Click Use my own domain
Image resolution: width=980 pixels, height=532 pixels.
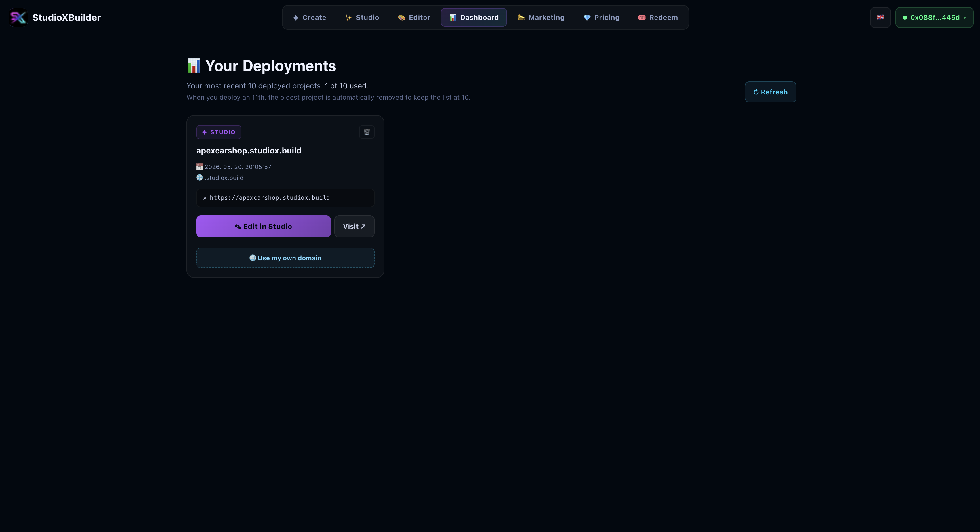[285, 258]
